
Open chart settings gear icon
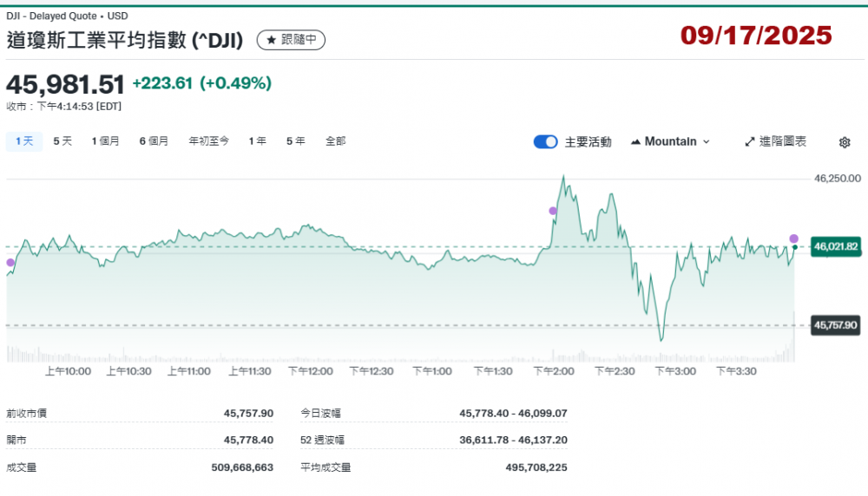pyautogui.click(x=845, y=142)
